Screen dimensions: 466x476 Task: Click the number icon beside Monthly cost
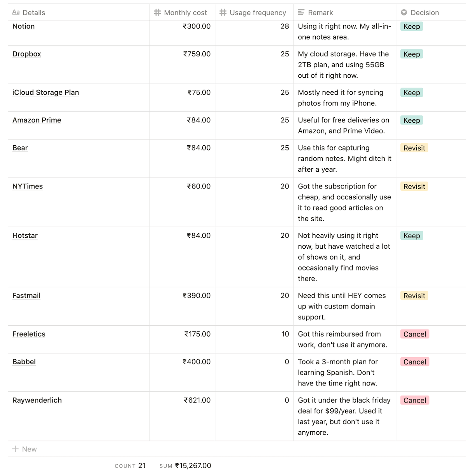click(x=157, y=12)
